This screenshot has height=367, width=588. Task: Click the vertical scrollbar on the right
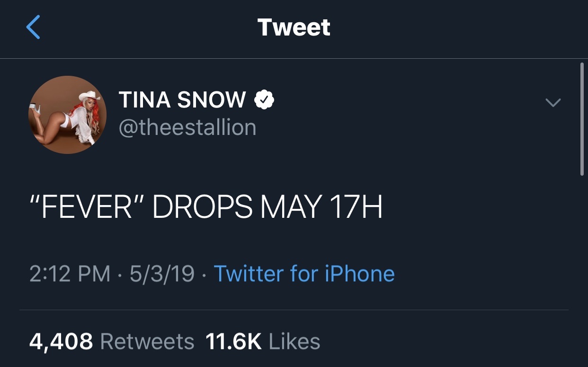(582, 118)
